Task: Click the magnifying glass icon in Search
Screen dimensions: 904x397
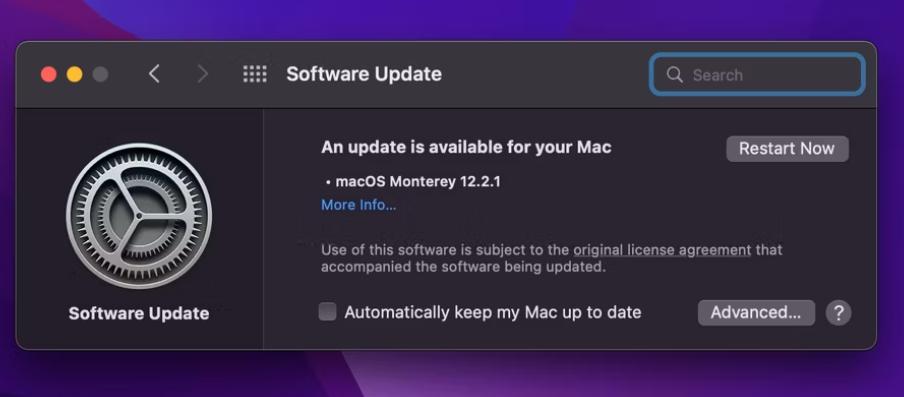Action: 675,74
